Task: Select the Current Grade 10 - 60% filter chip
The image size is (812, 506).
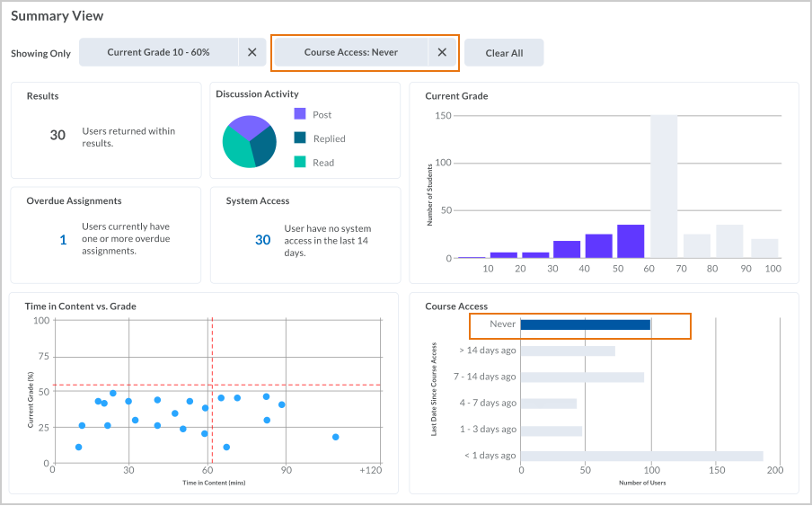Action: pyautogui.click(x=159, y=52)
